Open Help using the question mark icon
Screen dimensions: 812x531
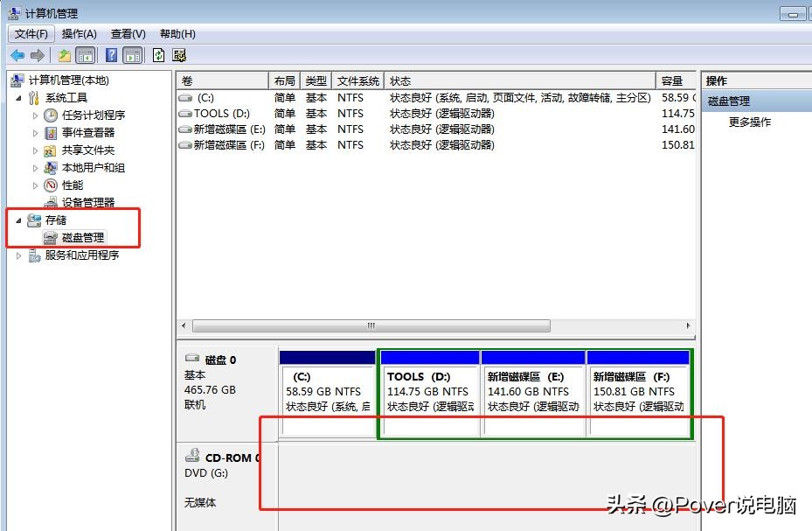point(110,54)
